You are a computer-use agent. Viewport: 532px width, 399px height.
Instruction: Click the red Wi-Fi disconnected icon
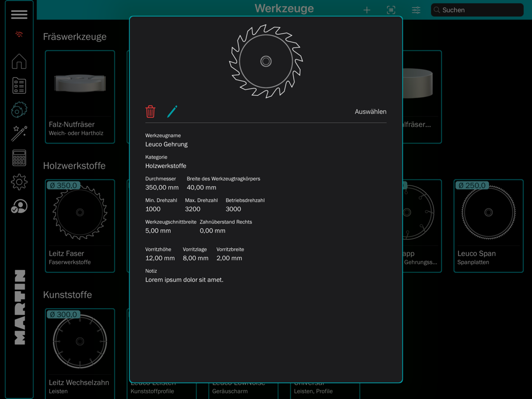(x=19, y=34)
